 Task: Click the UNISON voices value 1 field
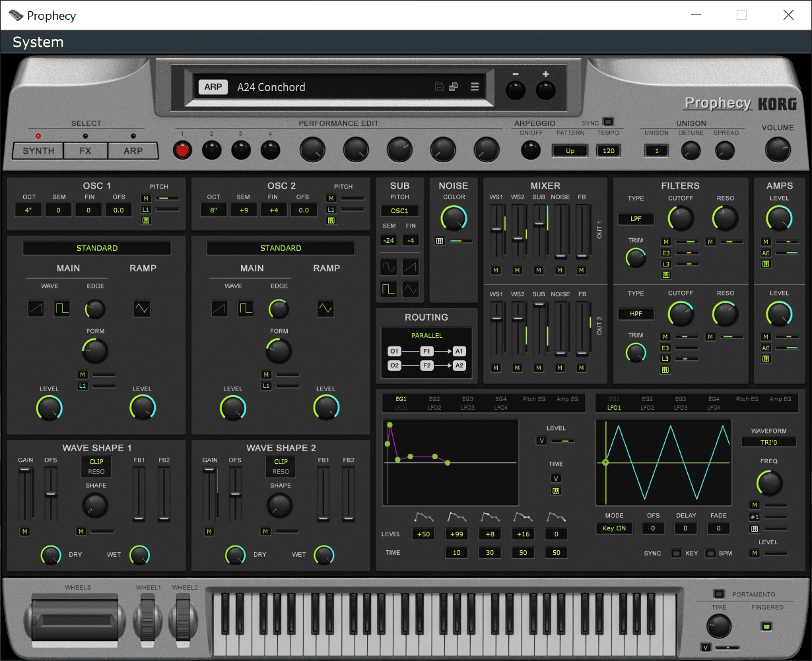pos(657,150)
